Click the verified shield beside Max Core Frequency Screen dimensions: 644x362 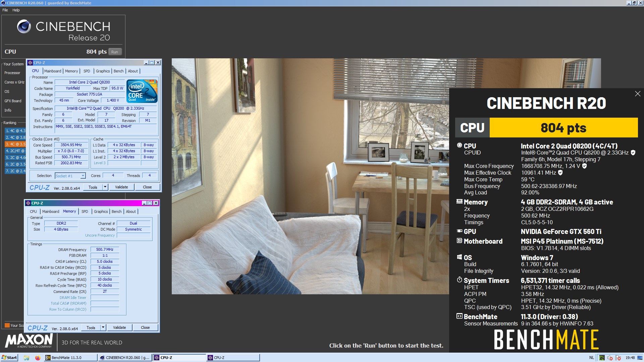(584, 166)
